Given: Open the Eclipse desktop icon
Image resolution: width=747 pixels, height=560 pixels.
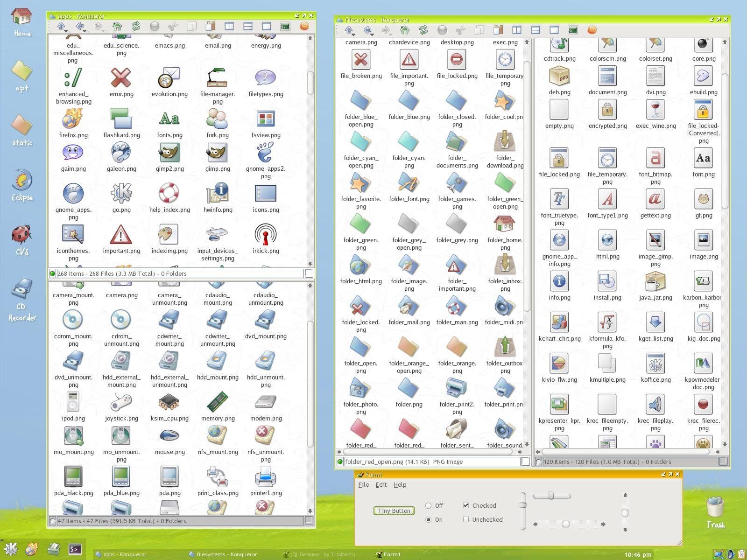Looking at the screenshot, I should (x=21, y=186).
